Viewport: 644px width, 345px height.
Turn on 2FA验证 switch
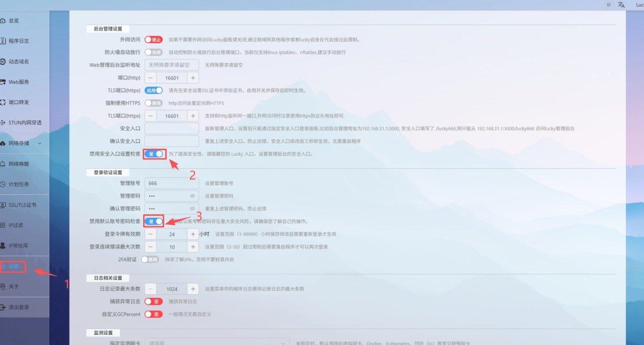point(150,259)
